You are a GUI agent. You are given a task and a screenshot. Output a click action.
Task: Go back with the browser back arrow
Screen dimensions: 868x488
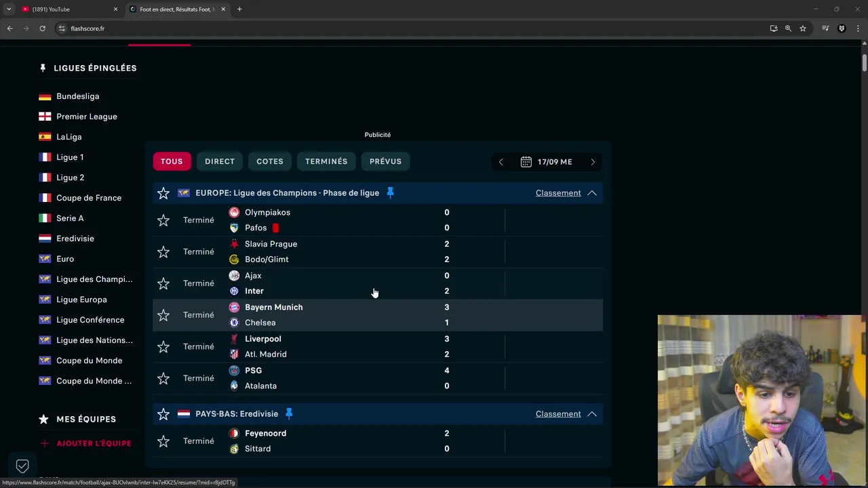coord(9,28)
